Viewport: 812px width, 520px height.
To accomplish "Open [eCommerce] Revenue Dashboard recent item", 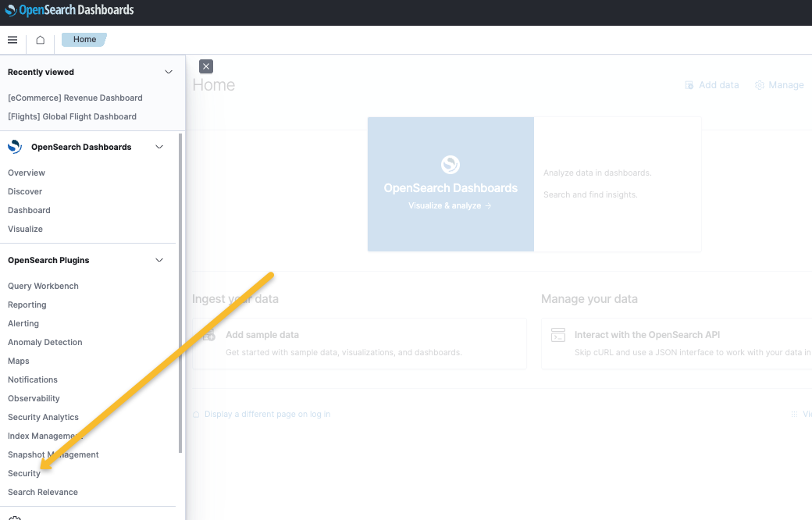I will pyautogui.click(x=75, y=98).
